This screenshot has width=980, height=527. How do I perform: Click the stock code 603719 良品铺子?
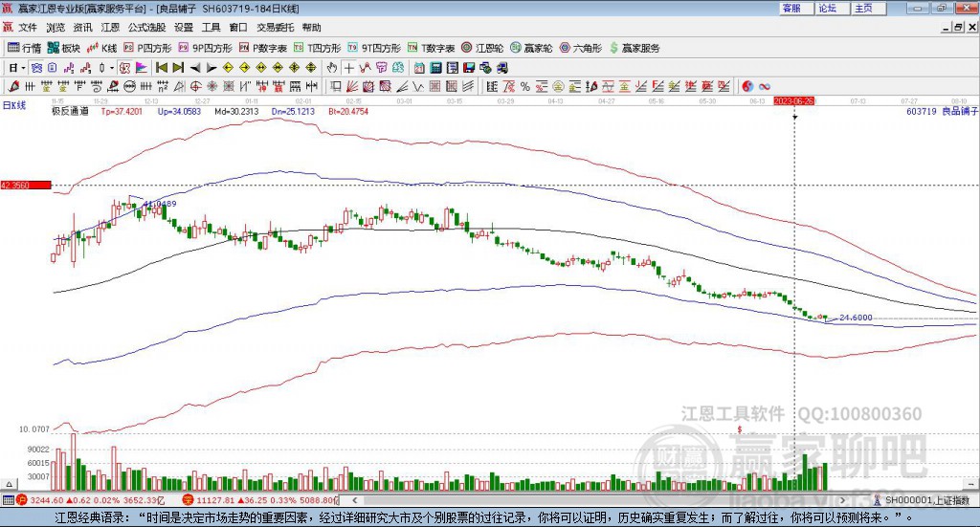click(x=942, y=111)
